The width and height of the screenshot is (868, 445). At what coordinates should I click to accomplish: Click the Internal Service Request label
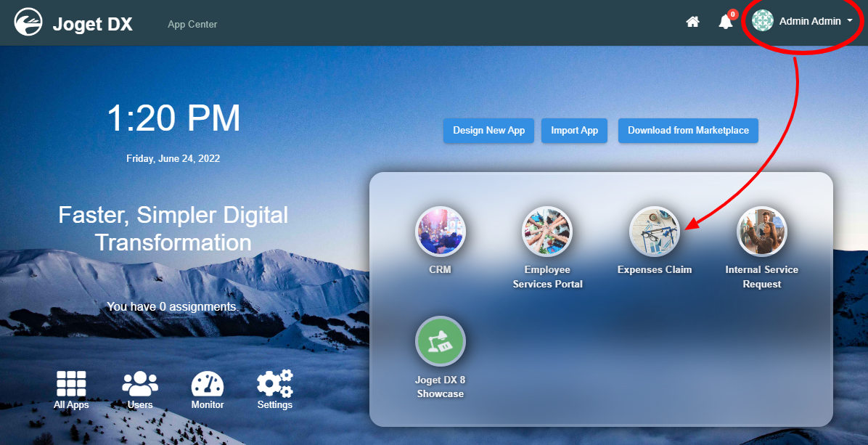pyautogui.click(x=762, y=277)
